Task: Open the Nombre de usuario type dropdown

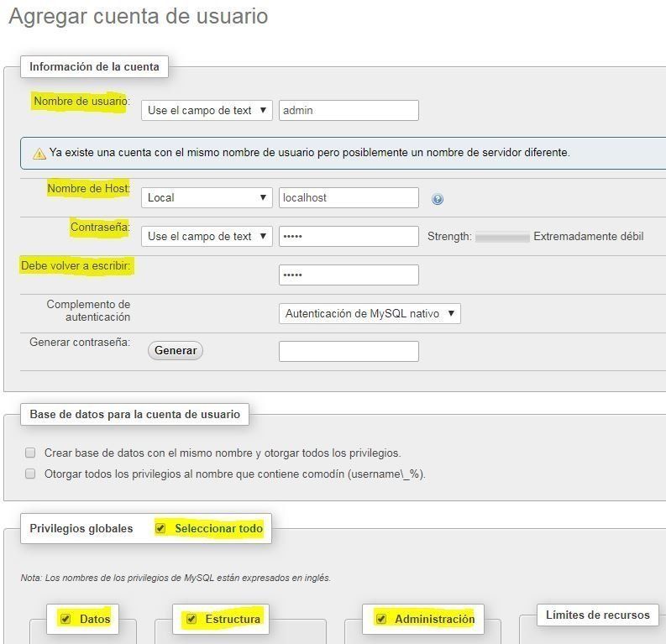Action: point(207,110)
